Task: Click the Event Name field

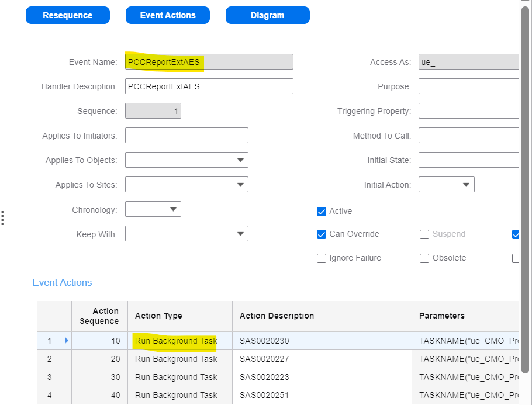Action: click(x=209, y=62)
